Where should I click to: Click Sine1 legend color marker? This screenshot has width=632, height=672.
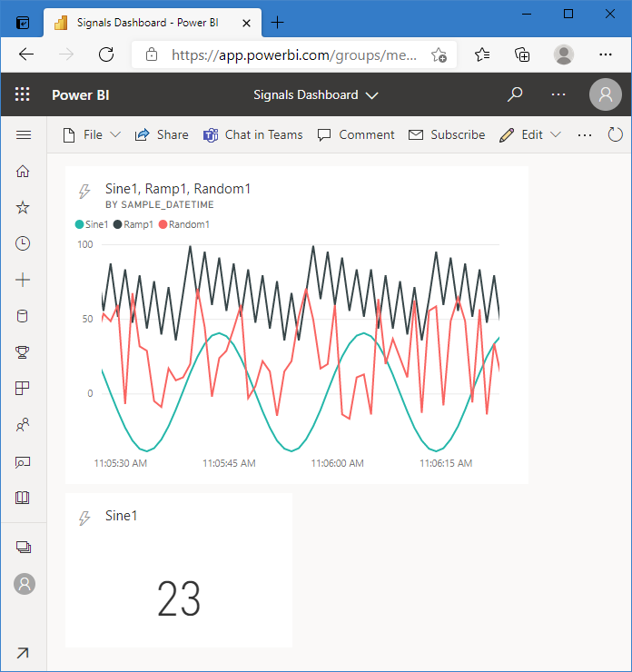click(79, 224)
